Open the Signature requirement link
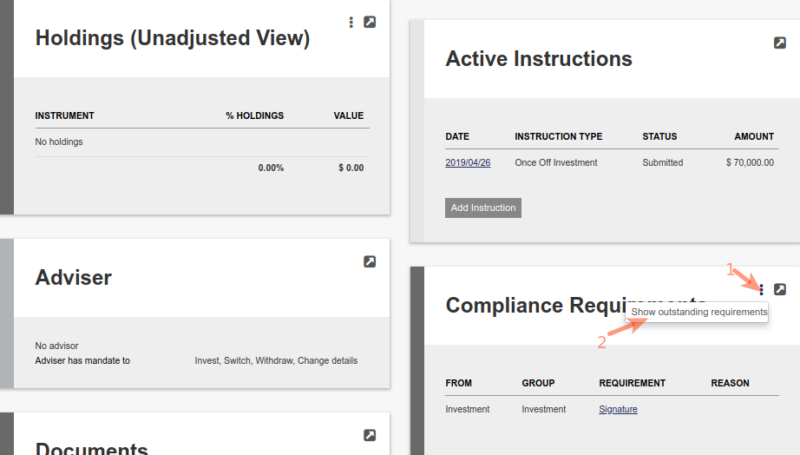800x455 pixels. [618, 409]
